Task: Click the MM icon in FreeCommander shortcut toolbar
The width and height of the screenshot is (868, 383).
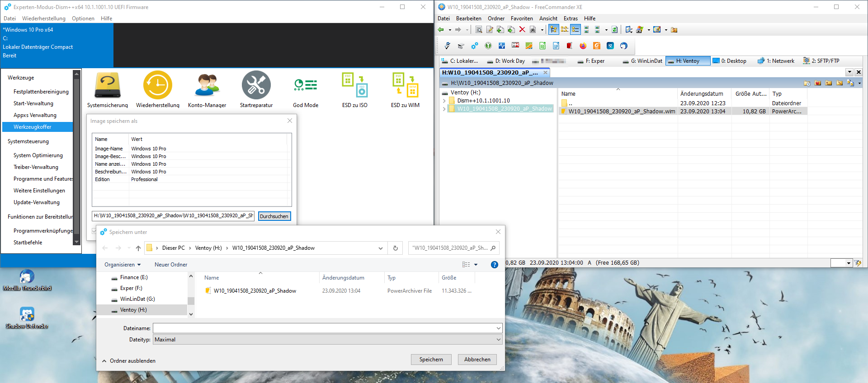Action: pyautogui.click(x=515, y=45)
